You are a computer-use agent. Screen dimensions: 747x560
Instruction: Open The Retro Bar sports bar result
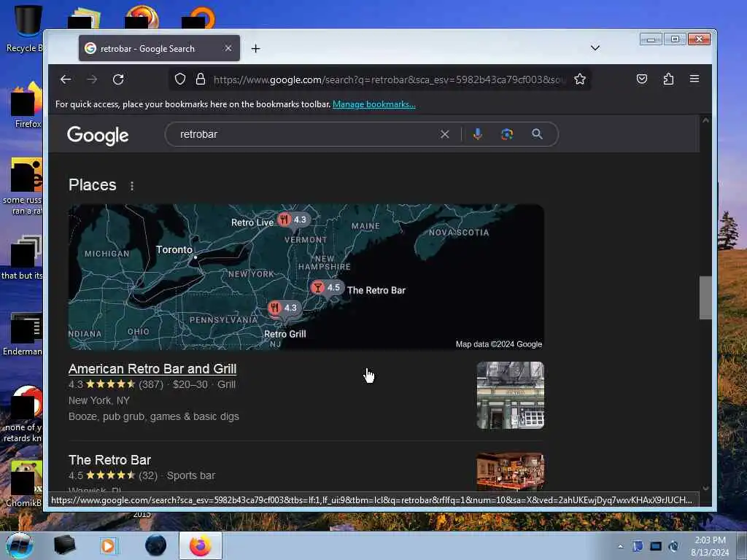click(x=109, y=460)
